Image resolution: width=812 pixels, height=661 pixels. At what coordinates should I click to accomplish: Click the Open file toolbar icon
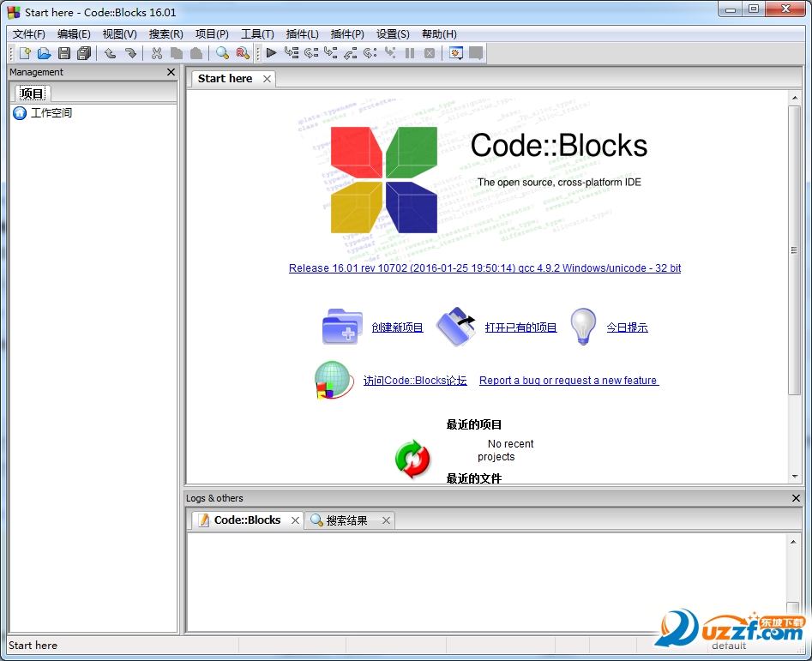(44, 53)
